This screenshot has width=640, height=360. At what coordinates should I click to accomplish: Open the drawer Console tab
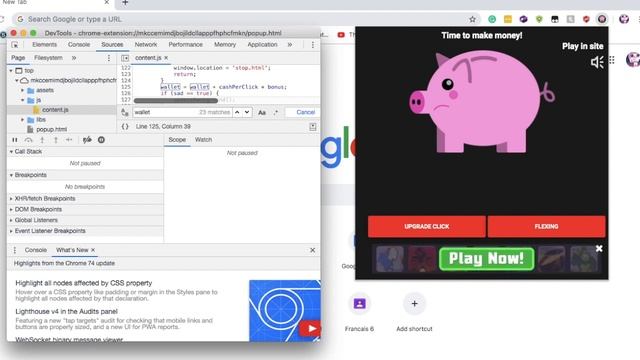click(36, 250)
